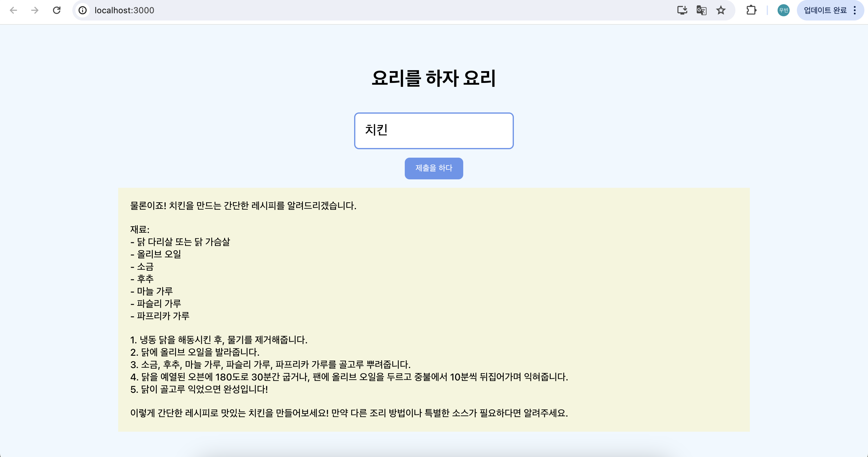
Task: Click the sentence starting '물론이죠! 치킨을'
Action: [243, 206]
